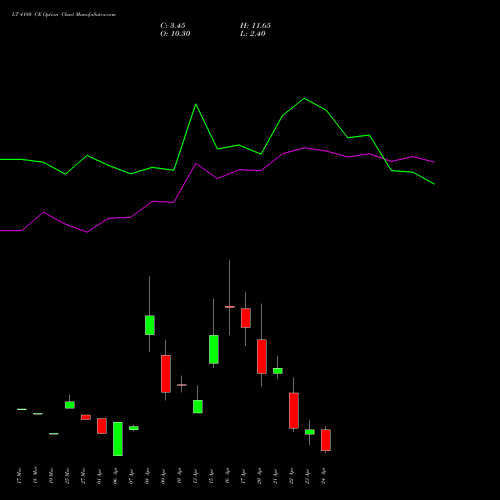Select the green candle above 08 Apr
This screenshot has width=500, height=500.
coord(150,325)
